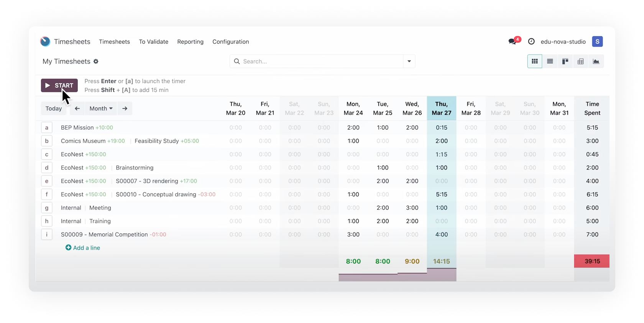Go to previous period with left arrow
644x323 pixels.
coord(77,109)
